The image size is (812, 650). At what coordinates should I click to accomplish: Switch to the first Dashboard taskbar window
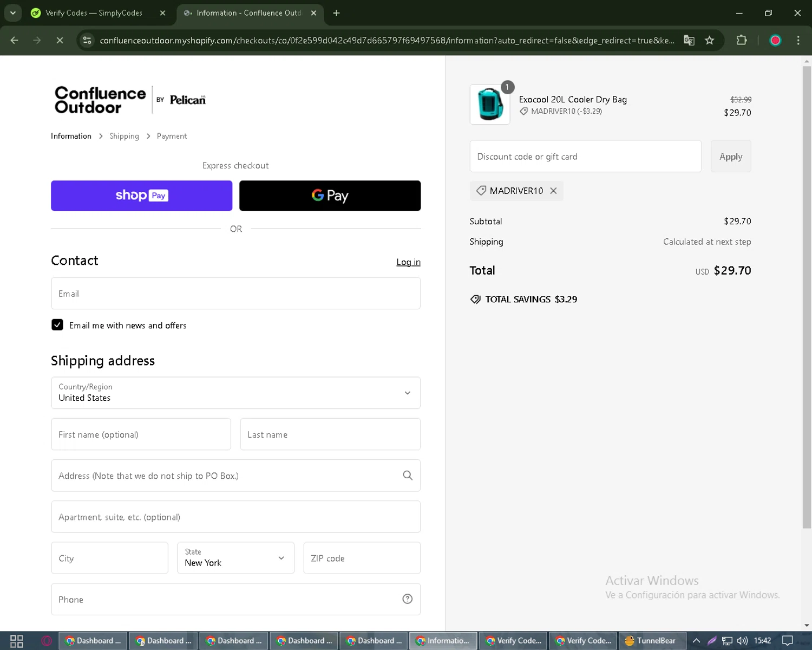click(x=93, y=641)
